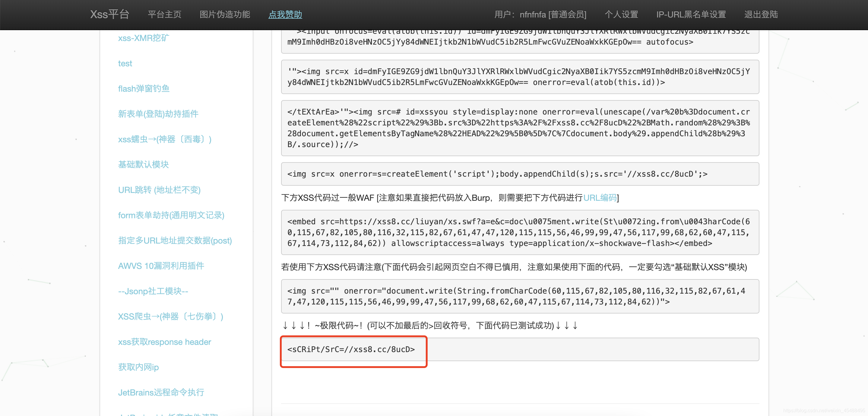Viewport: 868px width, 416px height.
Task: Click the img onerror=eval(atob(this.id)) payload box
Action: coord(520,77)
